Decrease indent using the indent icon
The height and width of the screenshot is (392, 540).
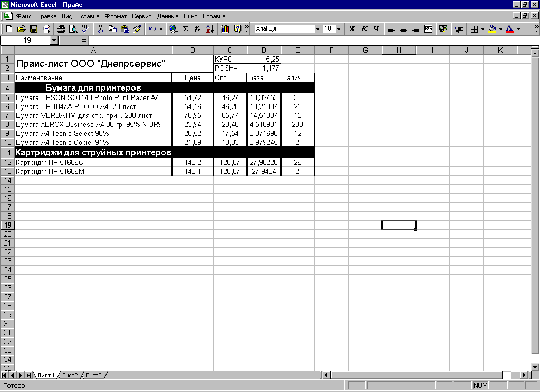(x=459, y=29)
